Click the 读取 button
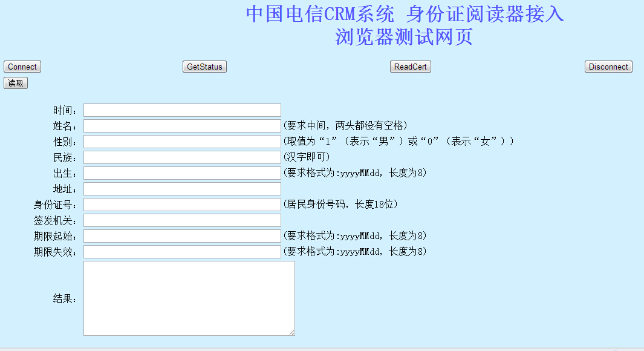 pyautogui.click(x=16, y=83)
